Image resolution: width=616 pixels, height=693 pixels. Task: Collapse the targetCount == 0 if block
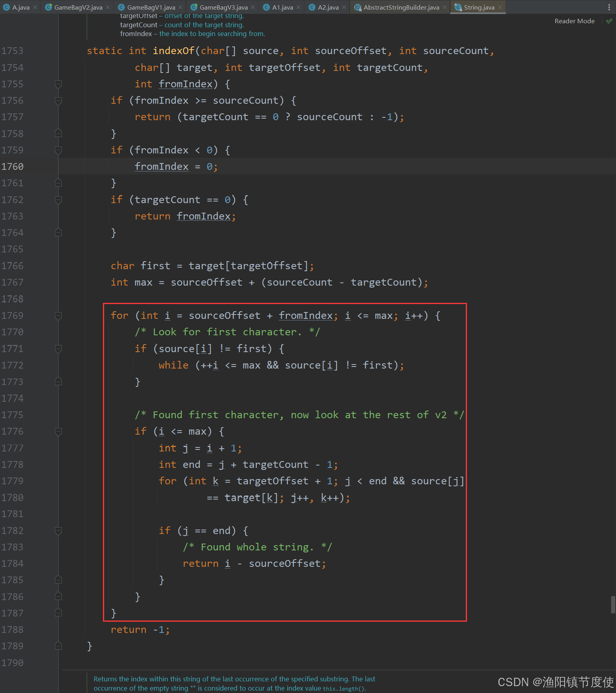pos(58,200)
